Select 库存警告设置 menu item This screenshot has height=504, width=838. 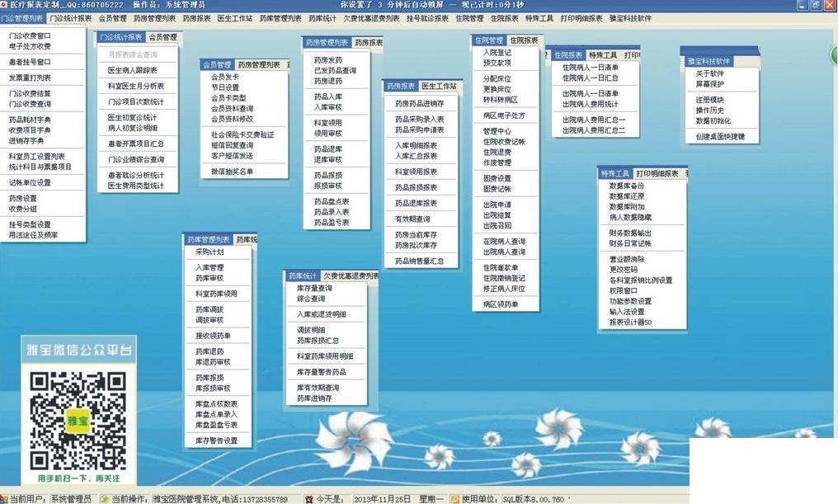pyautogui.click(x=216, y=441)
